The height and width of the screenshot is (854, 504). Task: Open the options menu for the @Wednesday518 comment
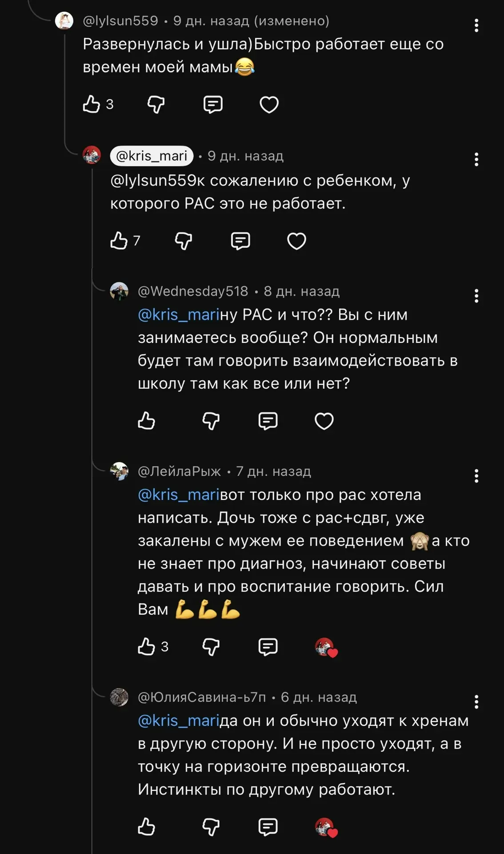[476, 296]
